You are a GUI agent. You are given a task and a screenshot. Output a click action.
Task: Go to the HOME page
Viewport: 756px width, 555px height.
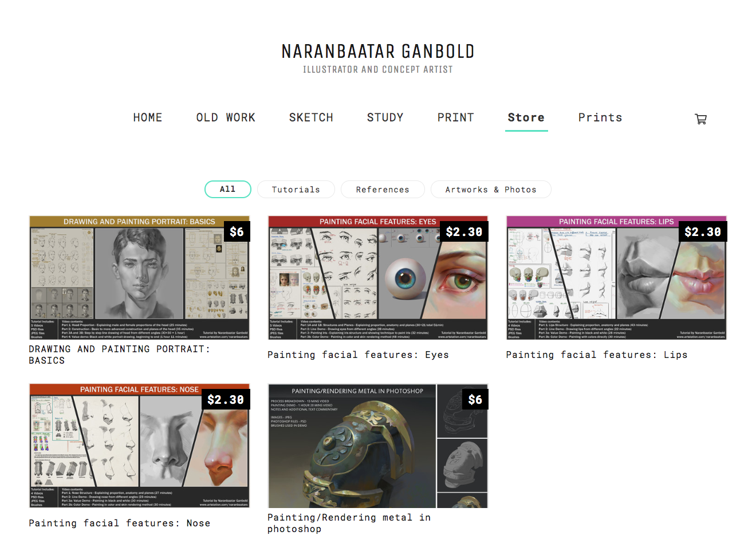[148, 117]
